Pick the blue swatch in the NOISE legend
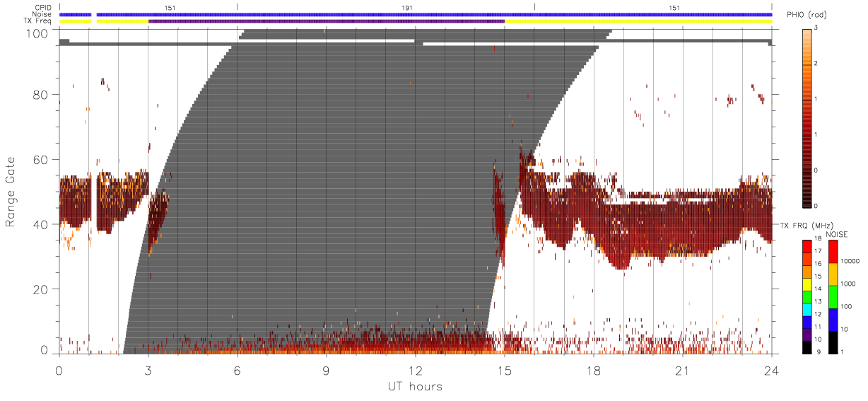Viewport: 868px width, 401px height. 833,320
